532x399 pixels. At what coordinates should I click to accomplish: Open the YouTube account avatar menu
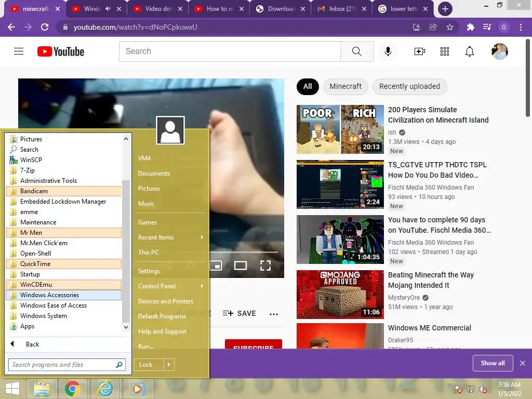click(499, 51)
